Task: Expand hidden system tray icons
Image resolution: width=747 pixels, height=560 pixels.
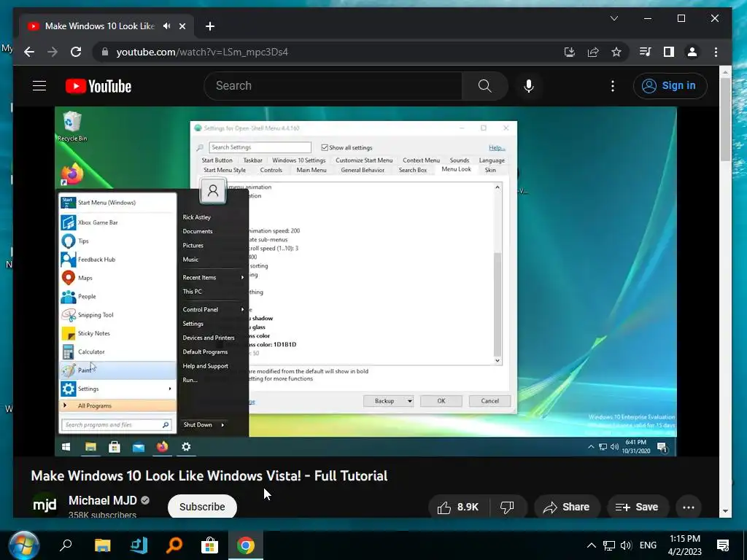Action: [x=591, y=545]
